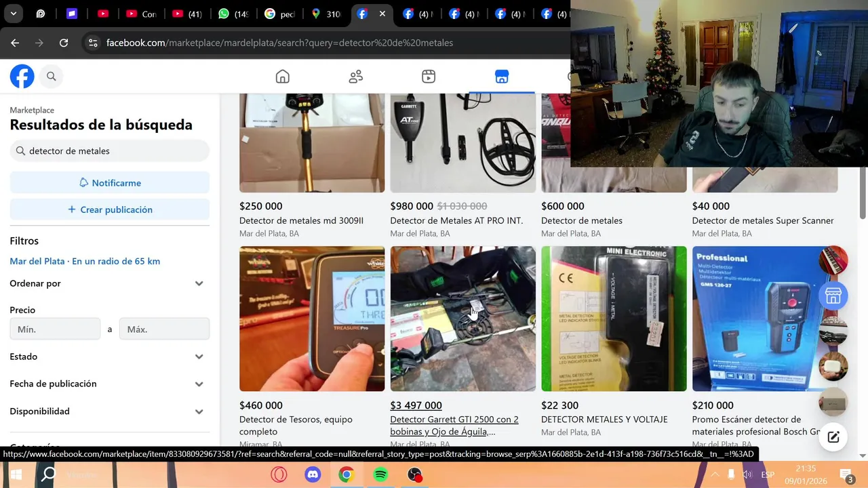Image resolution: width=868 pixels, height=488 pixels.
Task: Open 'Promo Escáner detector de materiales' listing title
Action: point(757,426)
